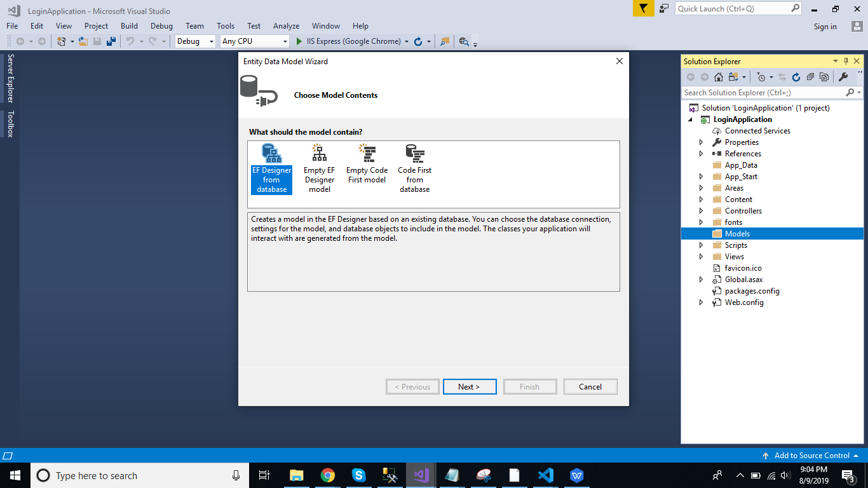Click the browser refresh toolbar icon
Viewport: 868px width, 488px height.
tap(418, 41)
